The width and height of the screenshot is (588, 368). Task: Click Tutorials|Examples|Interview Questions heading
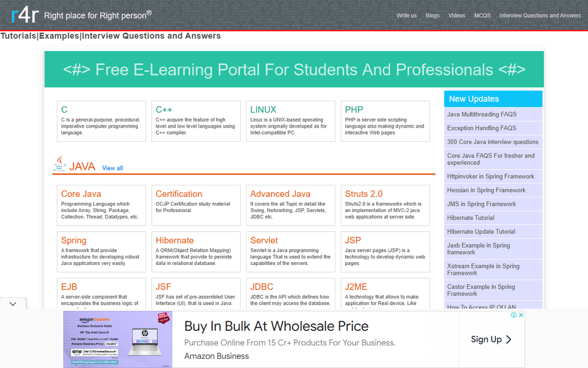[111, 36]
